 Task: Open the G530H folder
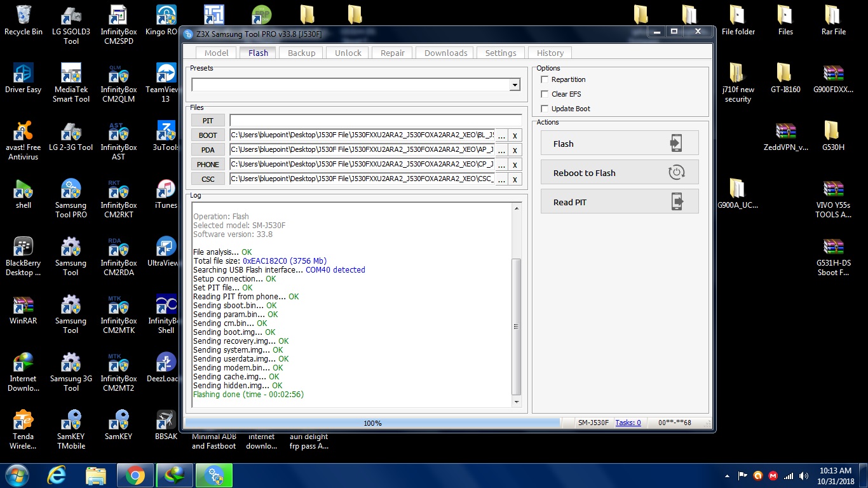833,137
